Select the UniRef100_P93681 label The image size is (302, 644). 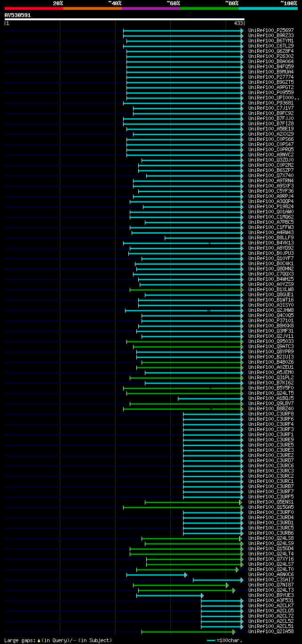click(x=271, y=103)
